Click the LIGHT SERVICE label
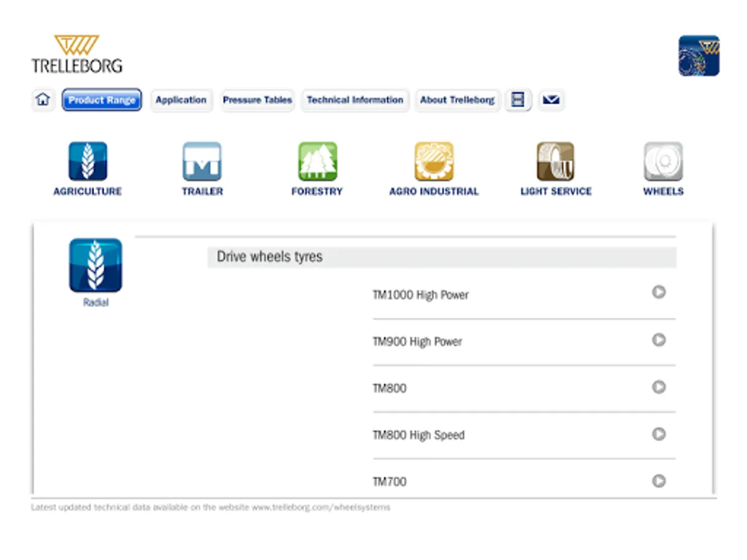 pyautogui.click(x=556, y=192)
